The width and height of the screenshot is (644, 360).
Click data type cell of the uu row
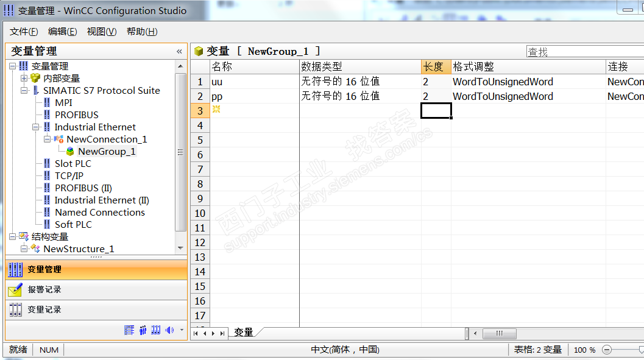360,82
